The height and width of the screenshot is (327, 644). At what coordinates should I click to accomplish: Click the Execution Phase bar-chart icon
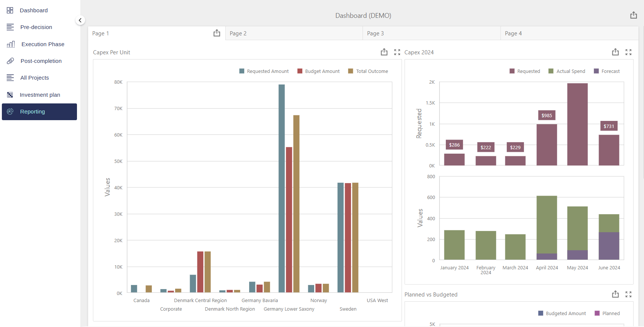[x=11, y=44]
